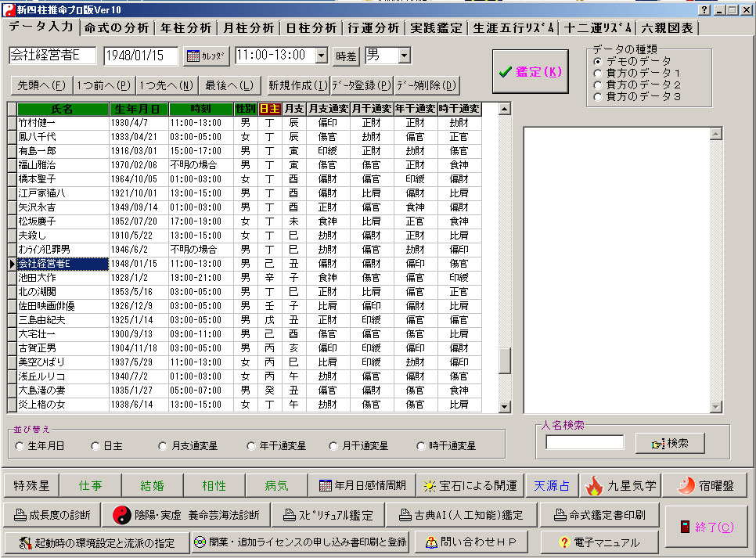The image size is (756, 558).
Task: Open 九星気学 flame icon button
Action: [x=621, y=486]
